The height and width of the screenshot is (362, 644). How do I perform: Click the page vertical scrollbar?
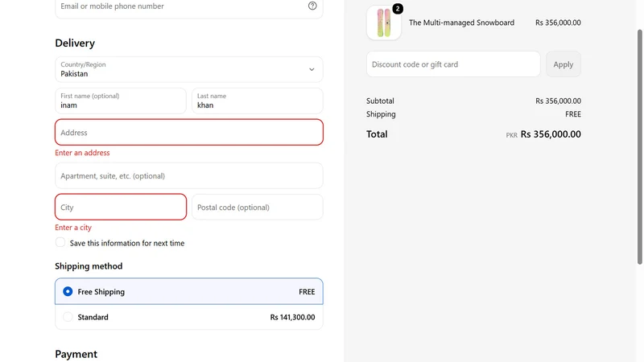point(639,147)
